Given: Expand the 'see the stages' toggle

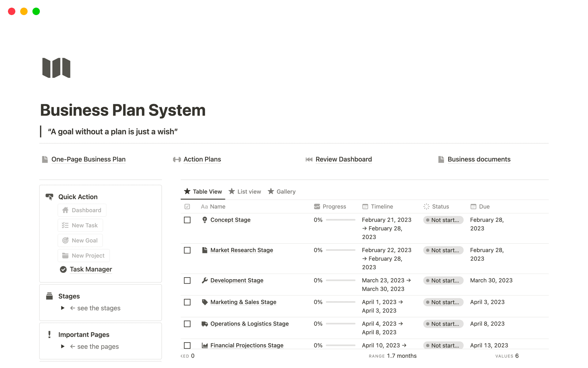Looking at the screenshot, I should coord(62,308).
